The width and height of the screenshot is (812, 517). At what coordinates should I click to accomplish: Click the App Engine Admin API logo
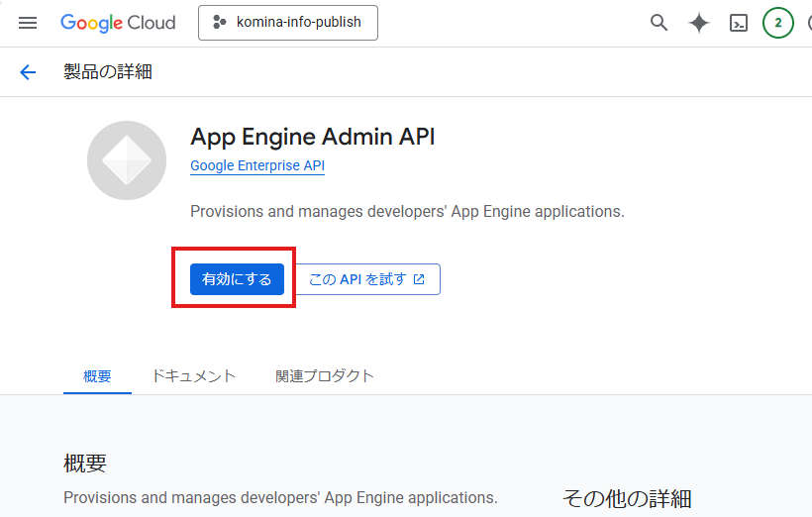pyautogui.click(x=127, y=160)
